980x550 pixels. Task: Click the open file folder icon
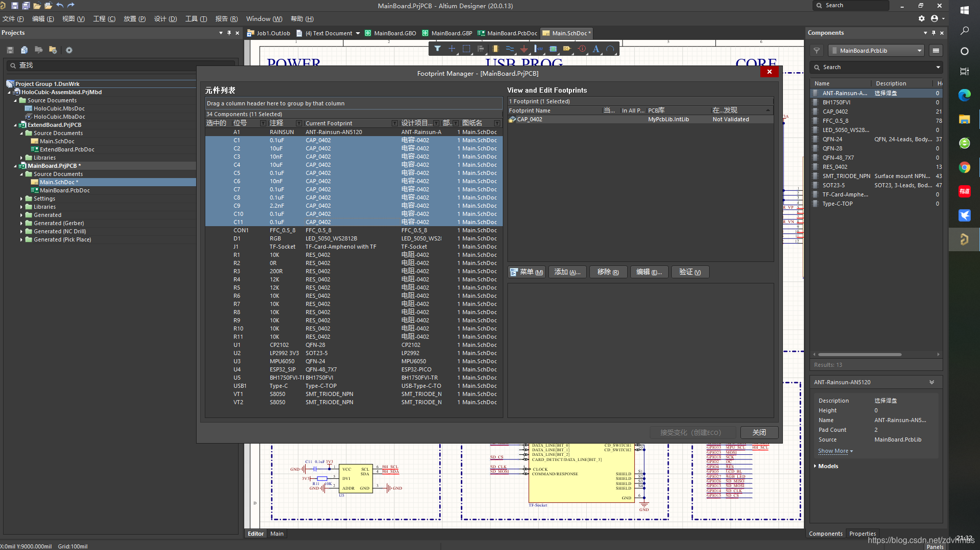point(37,6)
